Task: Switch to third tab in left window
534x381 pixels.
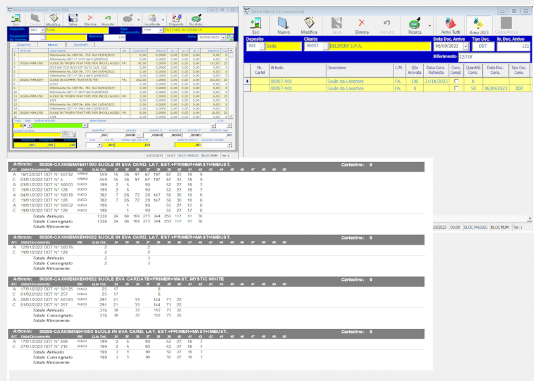Action: tap(81, 45)
